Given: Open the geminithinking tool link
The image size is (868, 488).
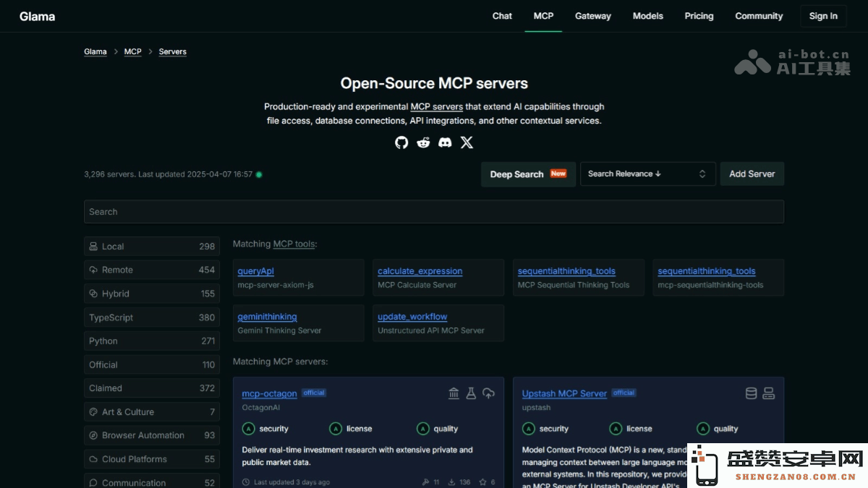Looking at the screenshot, I should (267, 317).
